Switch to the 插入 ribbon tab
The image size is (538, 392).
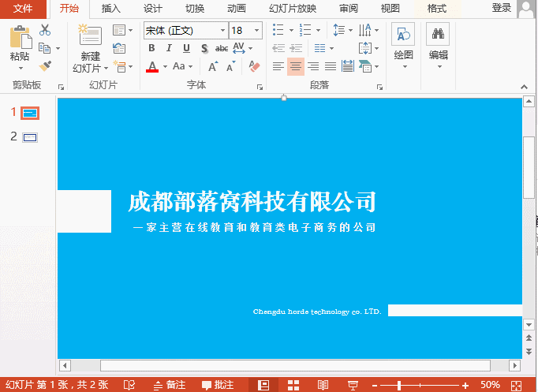[x=111, y=9]
